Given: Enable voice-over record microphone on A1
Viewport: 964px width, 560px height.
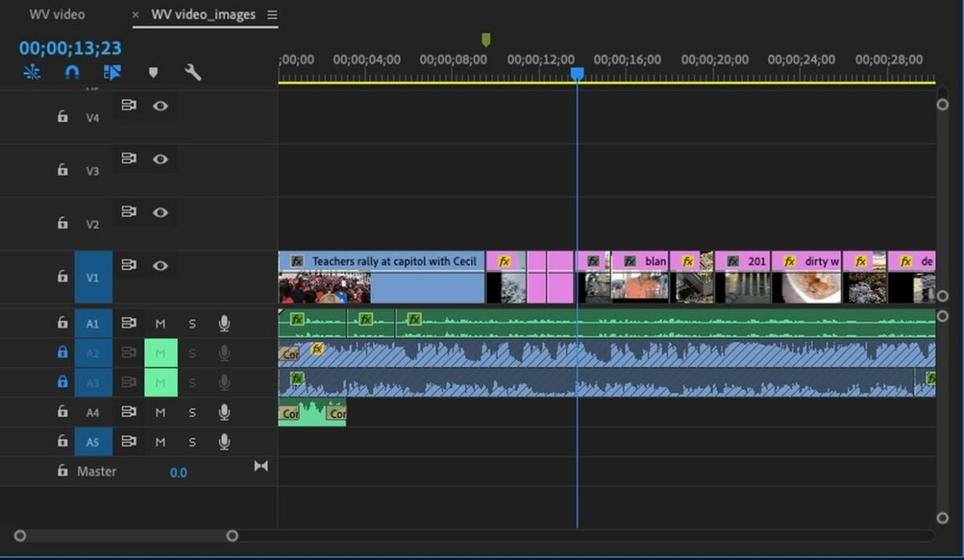Looking at the screenshot, I should [224, 323].
